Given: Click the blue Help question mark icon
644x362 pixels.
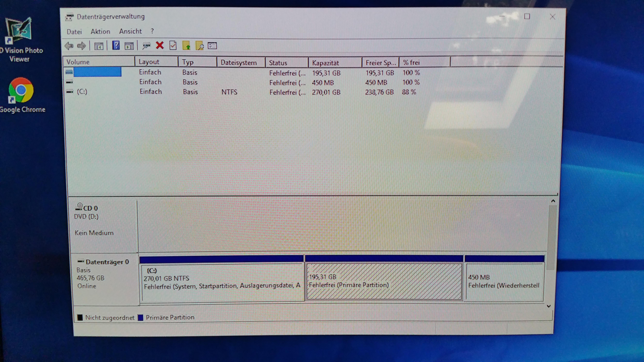Looking at the screenshot, I should tap(116, 45).
